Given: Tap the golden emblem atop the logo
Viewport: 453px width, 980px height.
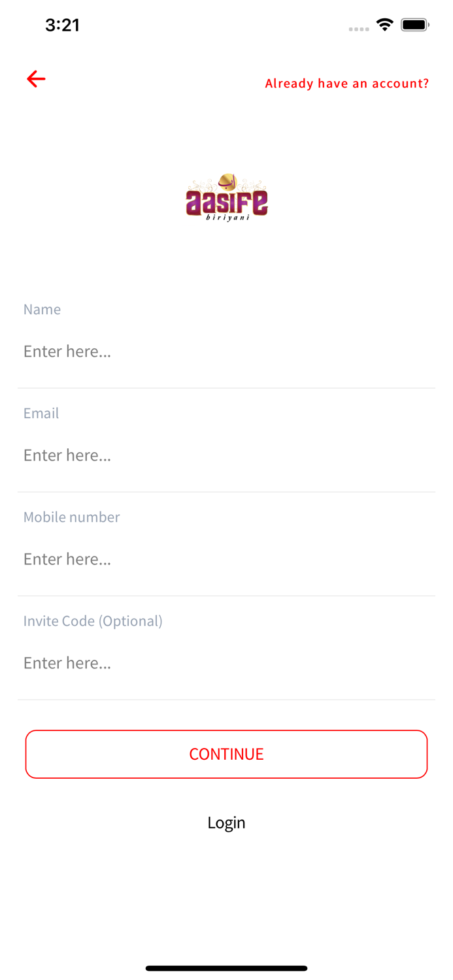Looking at the screenshot, I should (x=227, y=181).
